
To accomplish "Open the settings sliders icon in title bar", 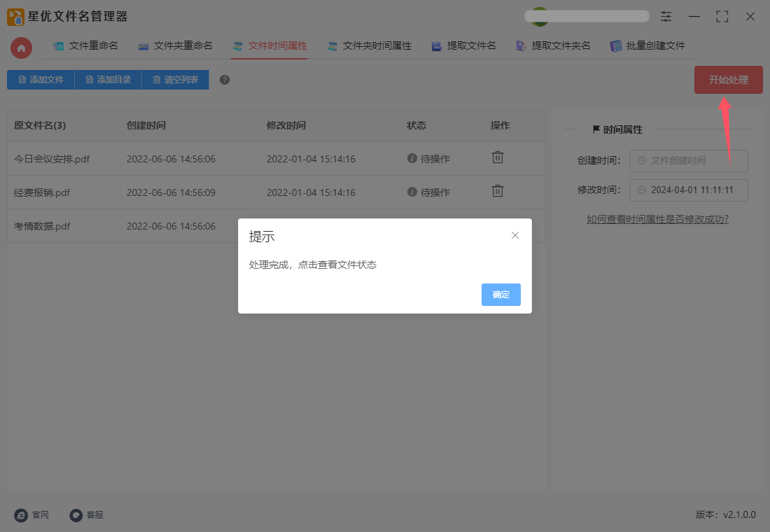I will [666, 16].
